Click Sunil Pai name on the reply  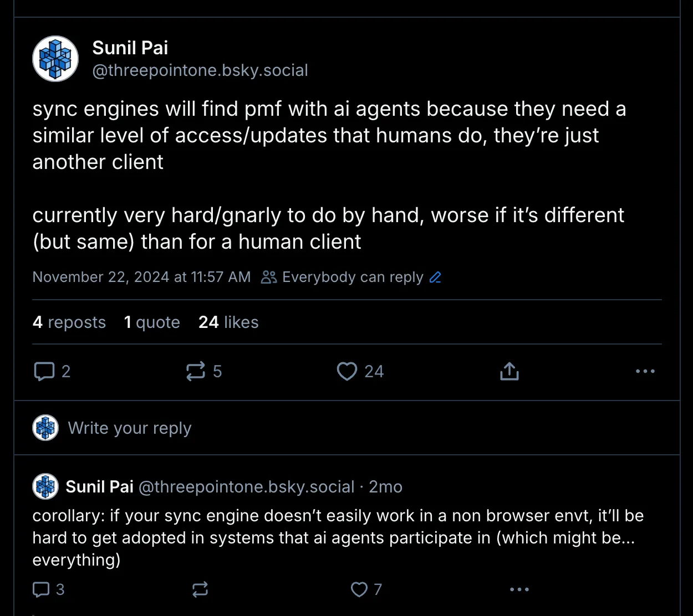tap(100, 487)
